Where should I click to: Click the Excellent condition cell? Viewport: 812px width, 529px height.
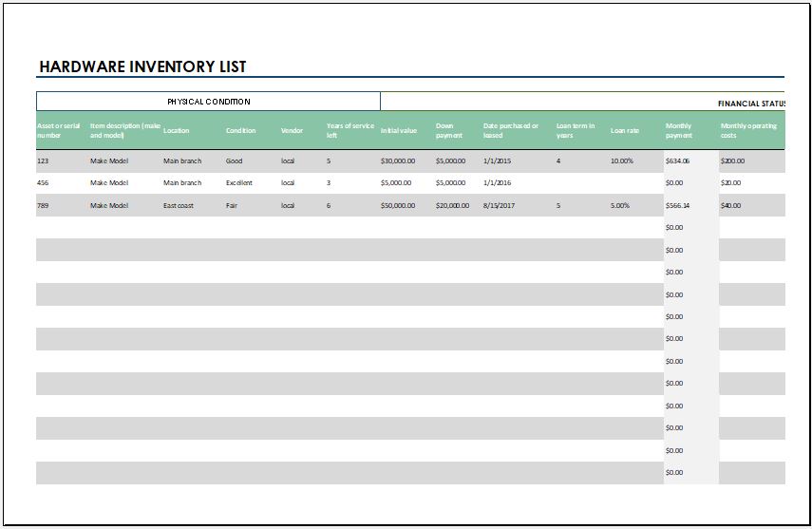239,183
